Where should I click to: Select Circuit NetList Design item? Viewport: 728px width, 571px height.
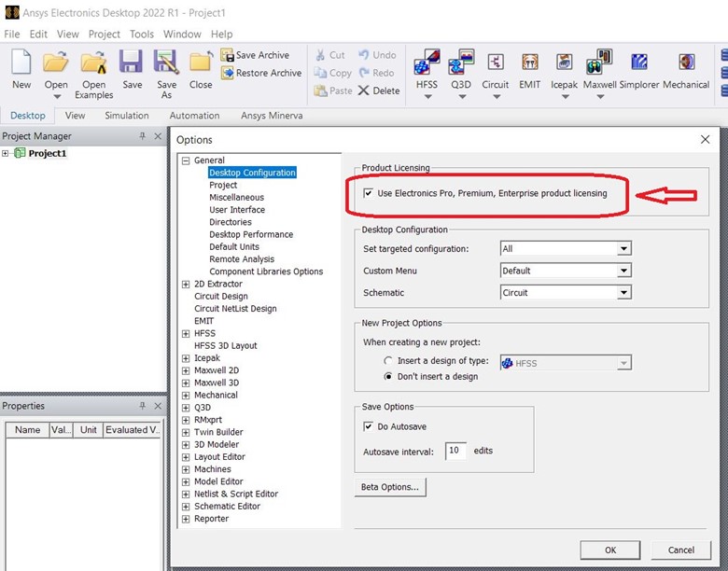(x=235, y=309)
